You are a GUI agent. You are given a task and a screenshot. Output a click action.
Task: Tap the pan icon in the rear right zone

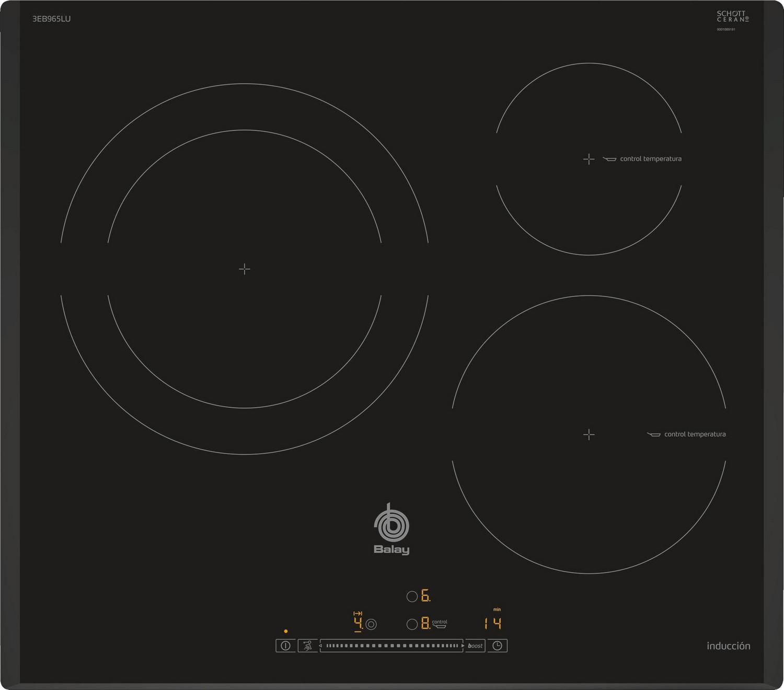click(x=609, y=159)
